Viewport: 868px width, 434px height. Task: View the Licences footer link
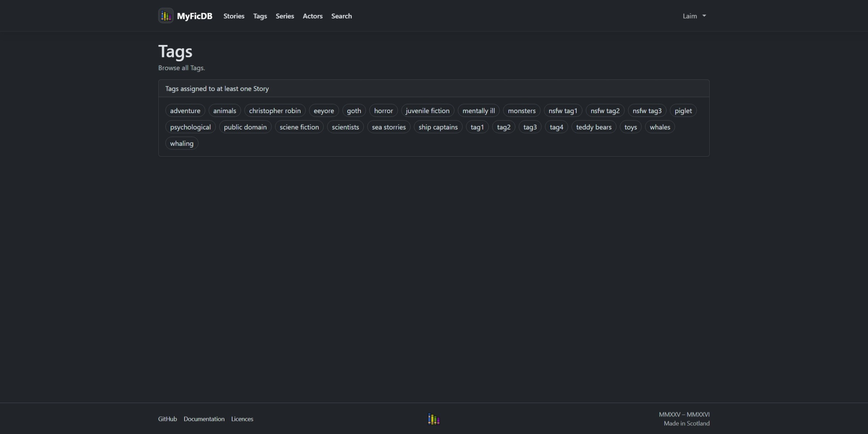[242, 419]
